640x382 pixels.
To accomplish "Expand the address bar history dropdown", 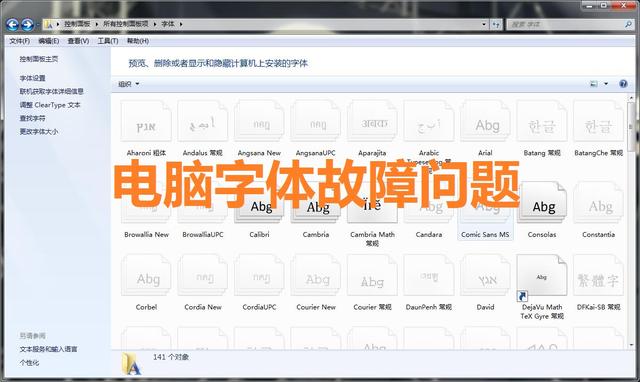I will pos(484,24).
